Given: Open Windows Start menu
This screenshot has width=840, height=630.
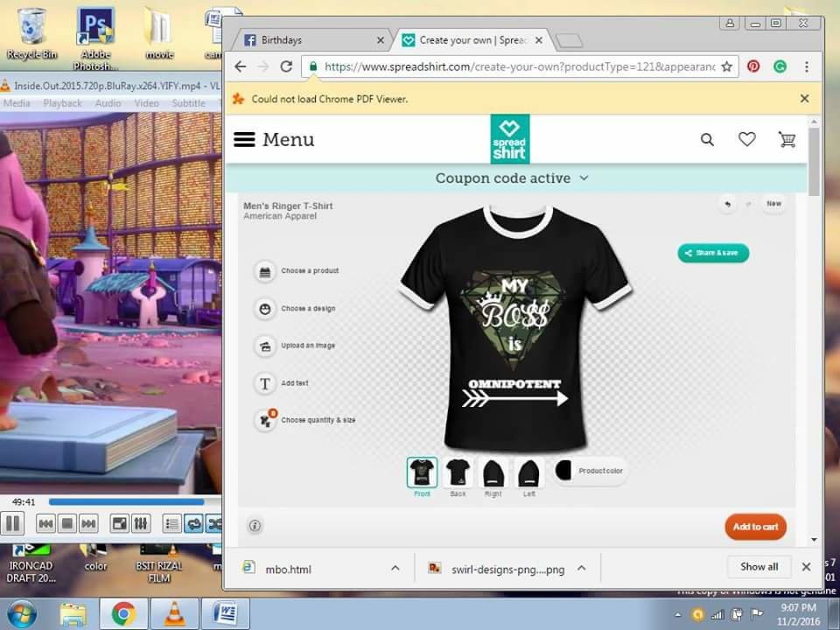Looking at the screenshot, I should 21,614.
